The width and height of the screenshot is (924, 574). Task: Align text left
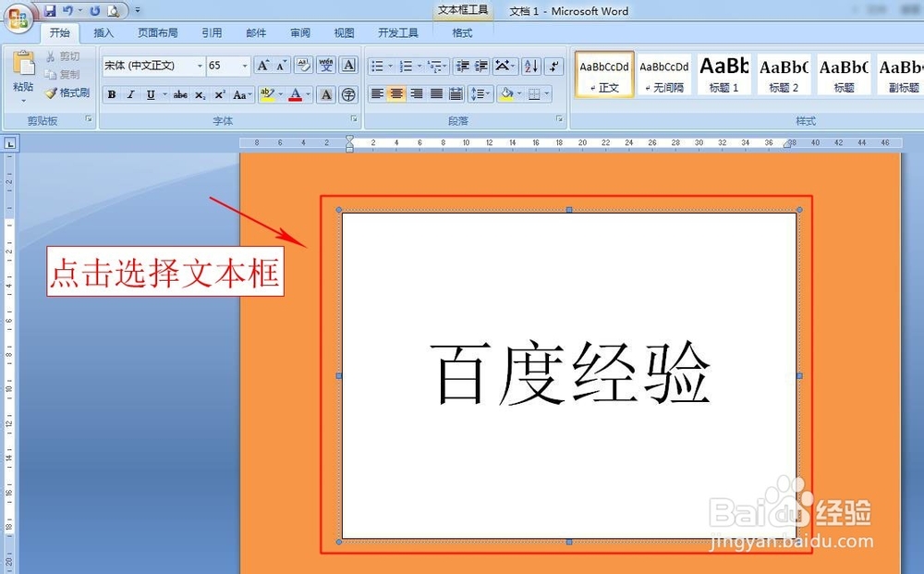point(377,93)
